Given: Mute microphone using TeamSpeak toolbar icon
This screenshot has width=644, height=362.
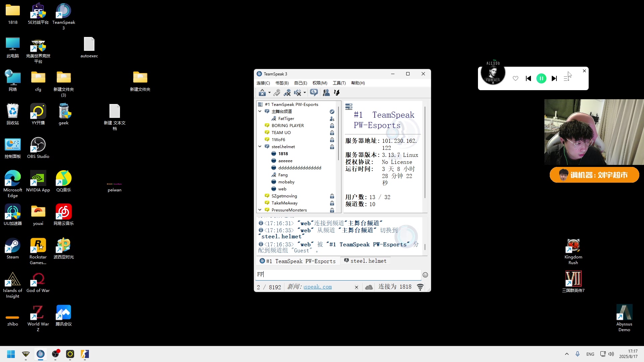Looking at the screenshot, I should [287, 93].
